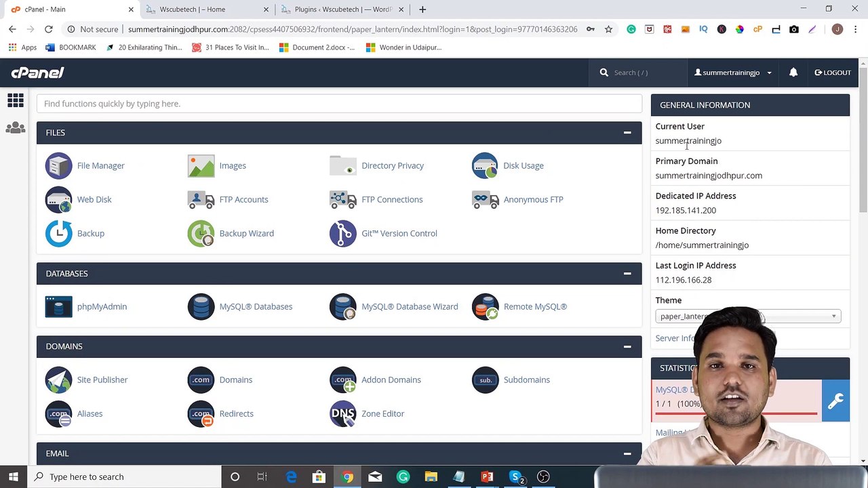Click the Find functions quickly search box

pyautogui.click(x=339, y=104)
